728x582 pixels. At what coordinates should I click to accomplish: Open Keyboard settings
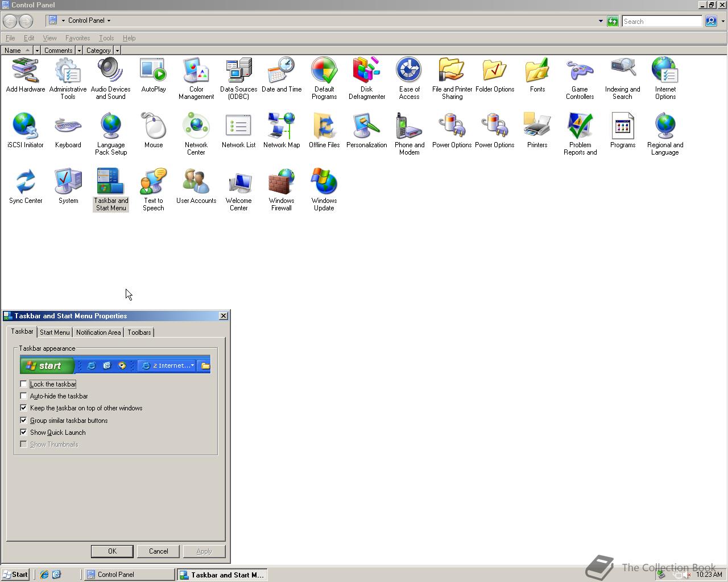pyautogui.click(x=68, y=131)
